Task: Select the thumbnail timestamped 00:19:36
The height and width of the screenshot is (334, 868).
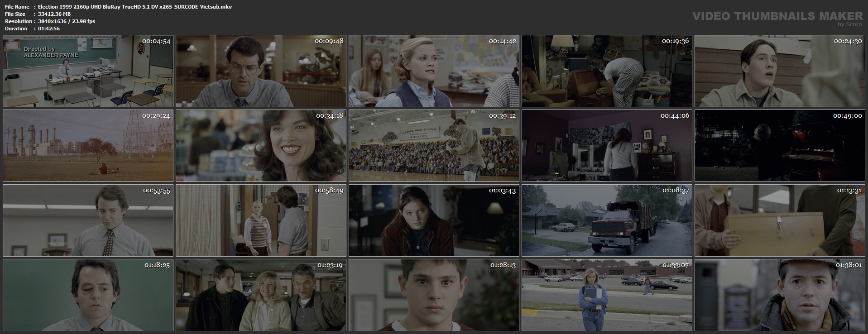Action: click(607, 71)
